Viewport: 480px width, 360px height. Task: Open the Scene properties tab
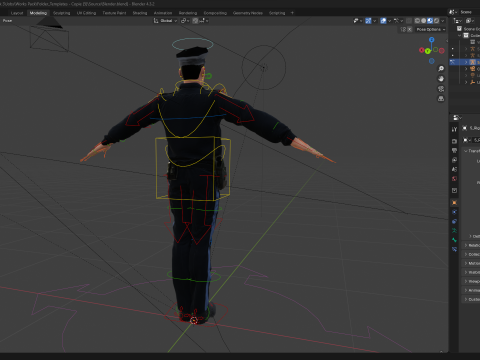[454, 169]
